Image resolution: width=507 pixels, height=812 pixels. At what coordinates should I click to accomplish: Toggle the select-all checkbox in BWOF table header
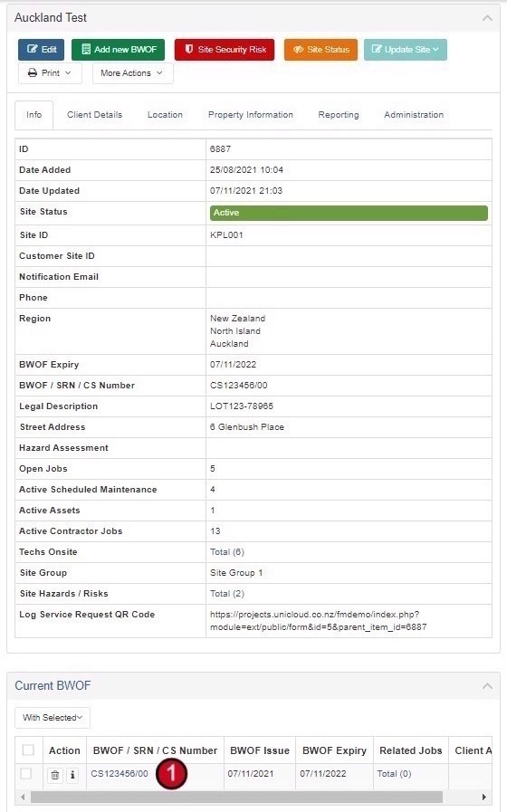click(x=28, y=750)
